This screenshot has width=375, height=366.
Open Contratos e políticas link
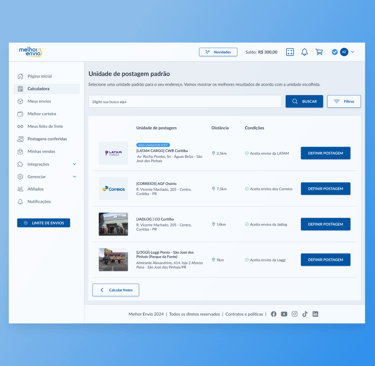tap(244, 314)
